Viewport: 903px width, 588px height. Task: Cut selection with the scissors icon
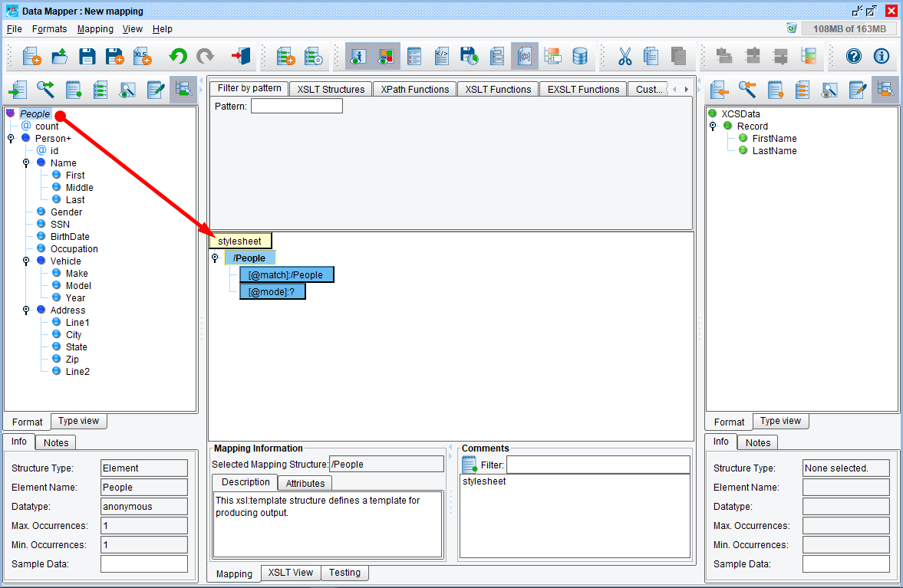coord(625,57)
